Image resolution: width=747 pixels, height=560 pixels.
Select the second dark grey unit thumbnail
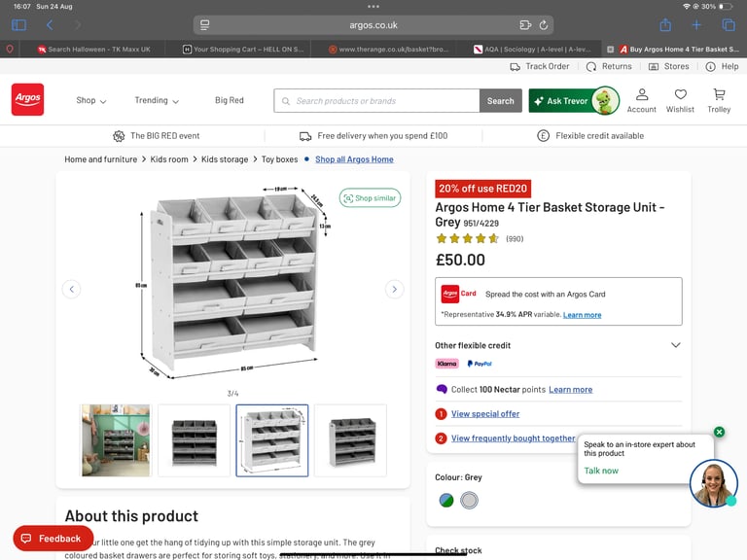(194, 440)
